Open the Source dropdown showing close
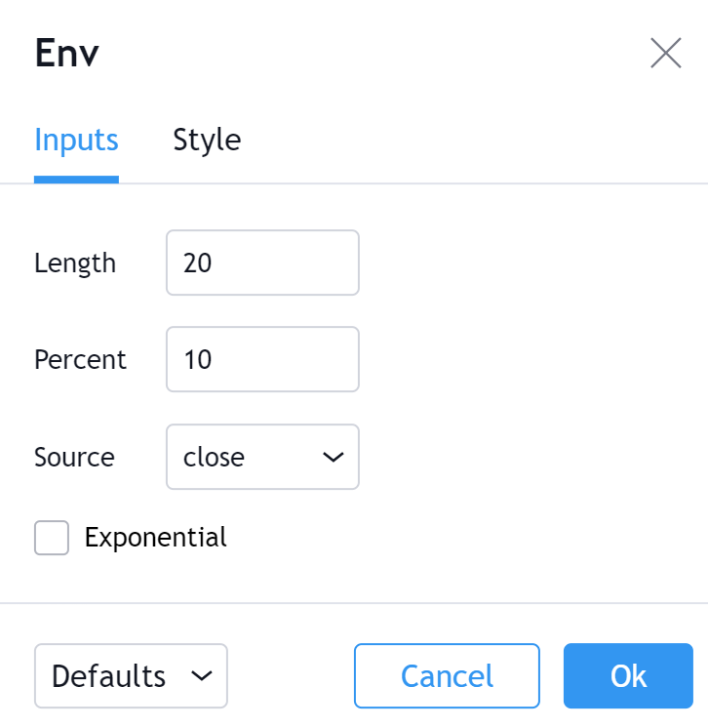 pos(262,457)
